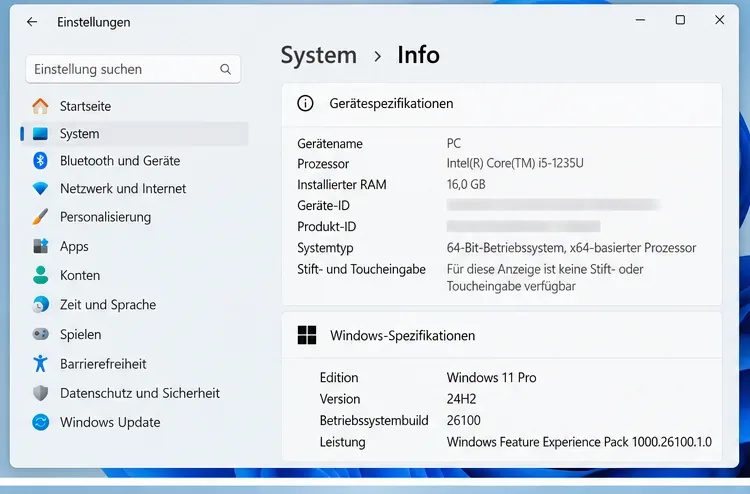750x494 pixels.
Task: Click the Windows 11 Pro edition value
Action: pos(491,377)
